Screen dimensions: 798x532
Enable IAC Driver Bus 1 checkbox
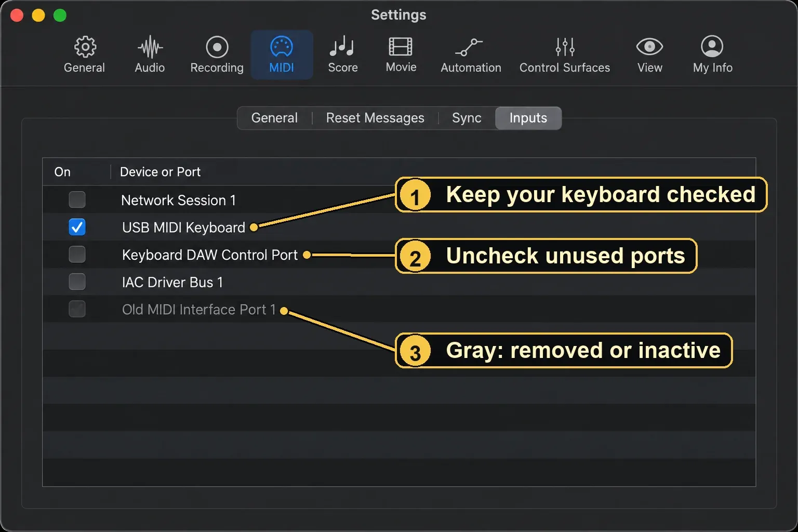(x=77, y=282)
